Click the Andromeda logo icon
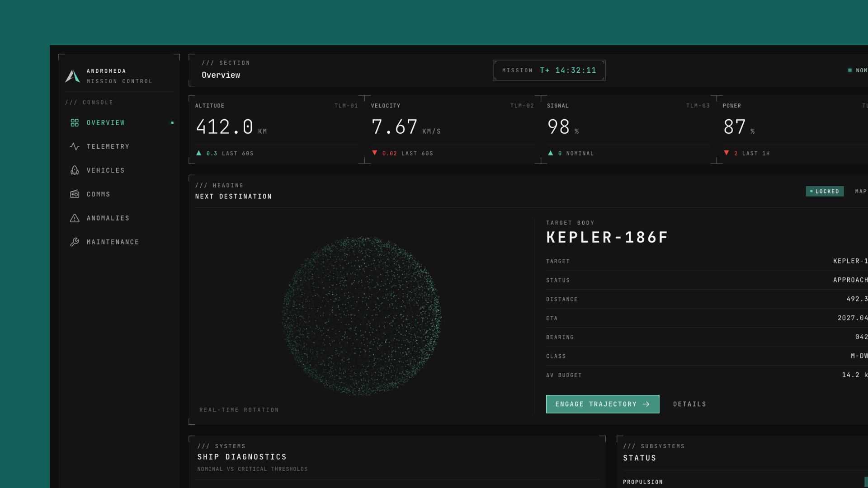The height and width of the screenshot is (488, 868). pos(72,76)
